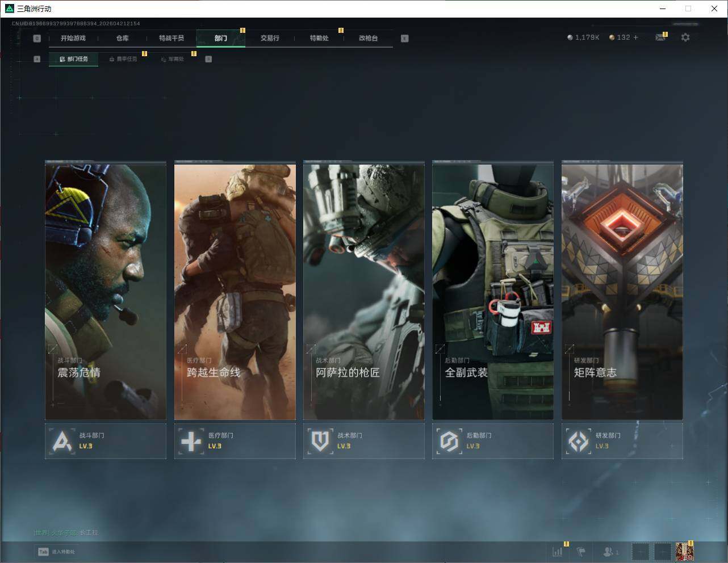Click the 研发部门 LV.3 button
The height and width of the screenshot is (563, 728).
[622, 441]
